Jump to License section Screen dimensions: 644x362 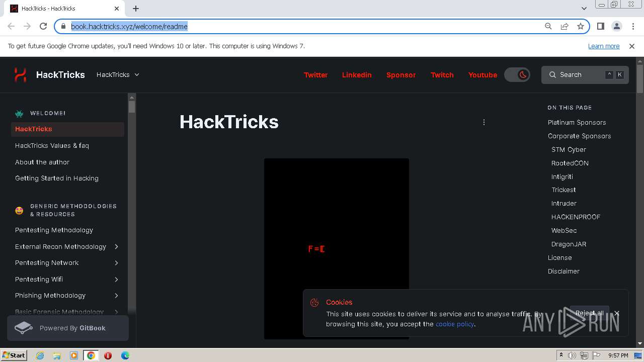tap(559, 257)
